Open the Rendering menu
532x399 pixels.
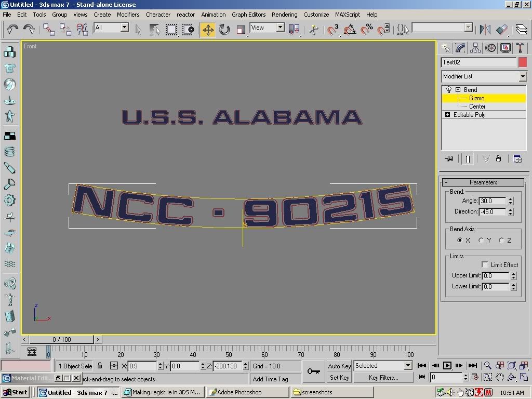coord(284,15)
